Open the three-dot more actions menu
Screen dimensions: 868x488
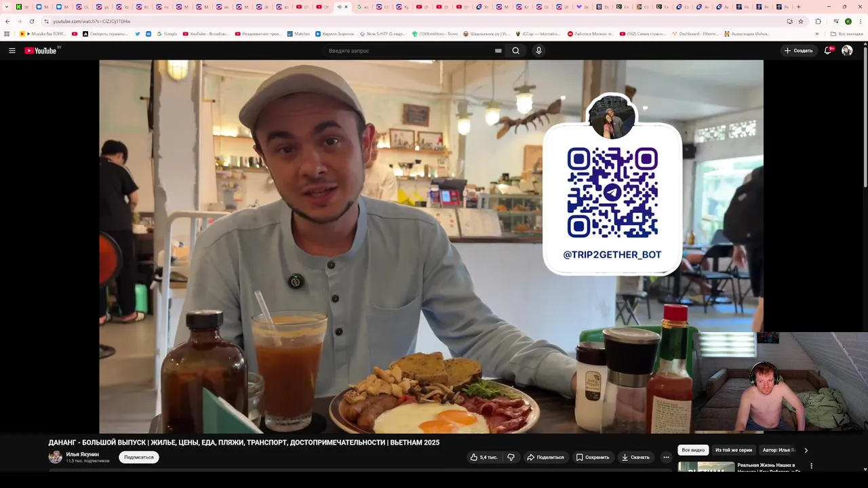[x=666, y=457]
